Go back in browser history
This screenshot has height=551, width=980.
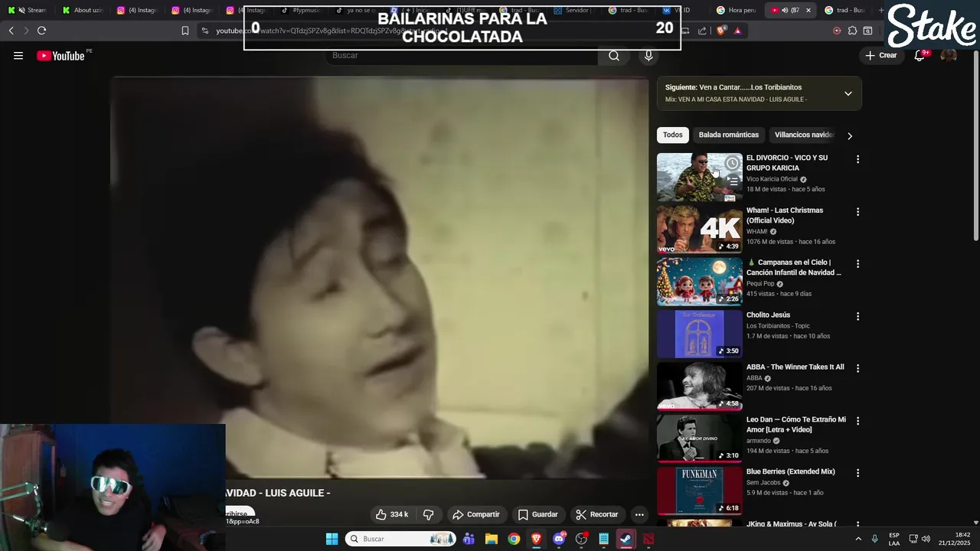click(x=11, y=31)
